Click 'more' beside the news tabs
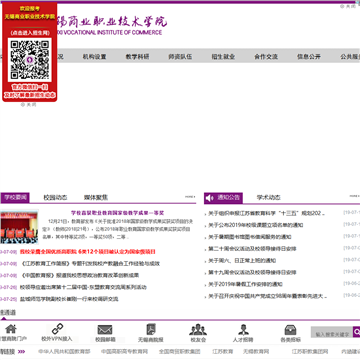 [x=190, y=197]
